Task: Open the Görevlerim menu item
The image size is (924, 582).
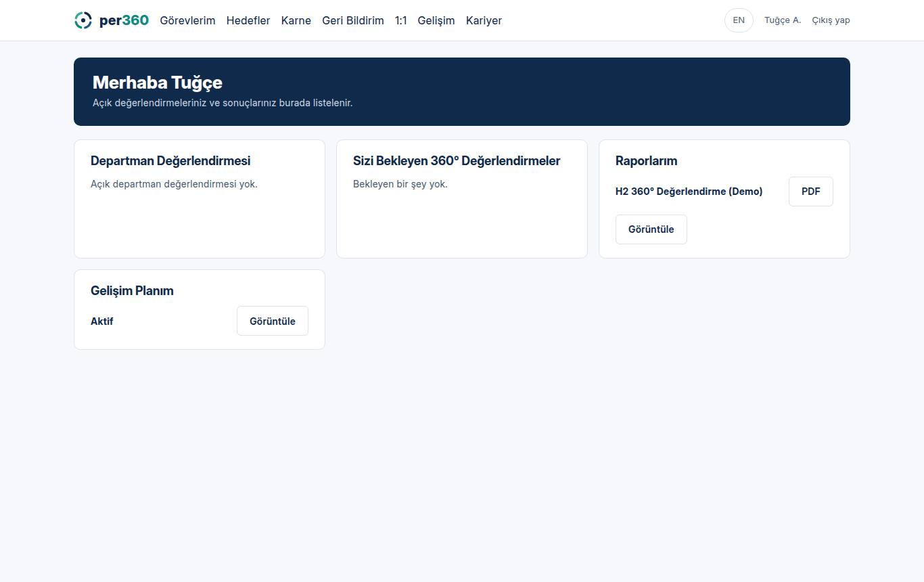Action: point(187,20)
